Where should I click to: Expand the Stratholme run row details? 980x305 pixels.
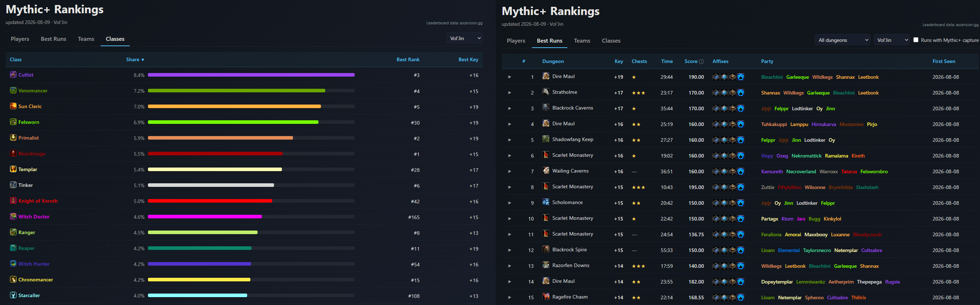(x=509, y=93)
